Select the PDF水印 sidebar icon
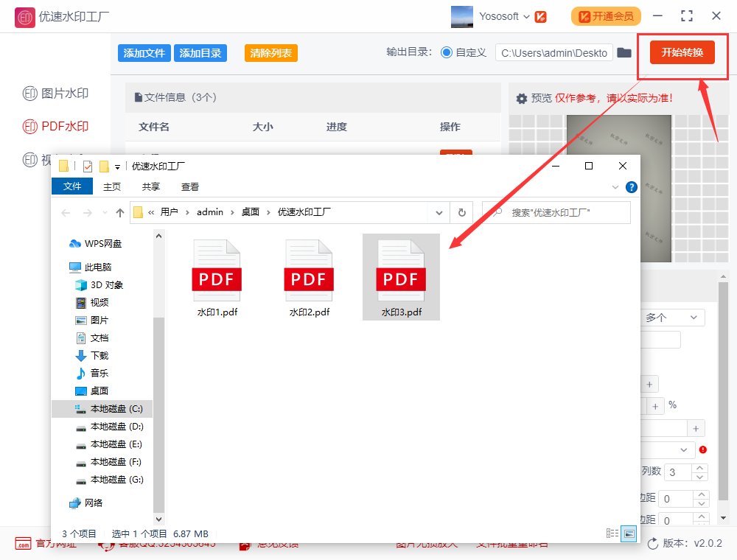This screenshot has height=560, width=737. 49,126
